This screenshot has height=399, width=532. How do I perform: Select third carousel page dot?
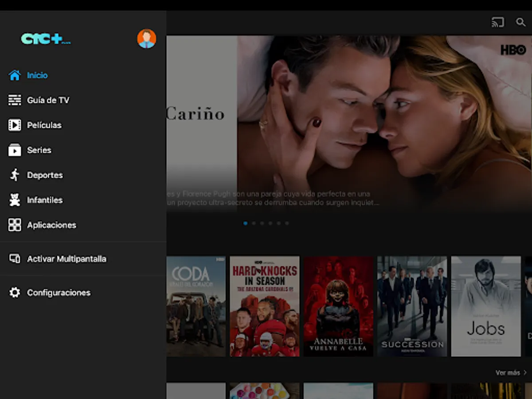coord(262,223)
